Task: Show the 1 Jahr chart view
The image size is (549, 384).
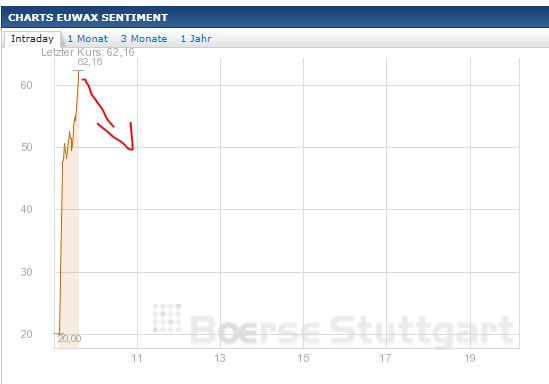Action: pyautogui.click(x=196, y=39)
